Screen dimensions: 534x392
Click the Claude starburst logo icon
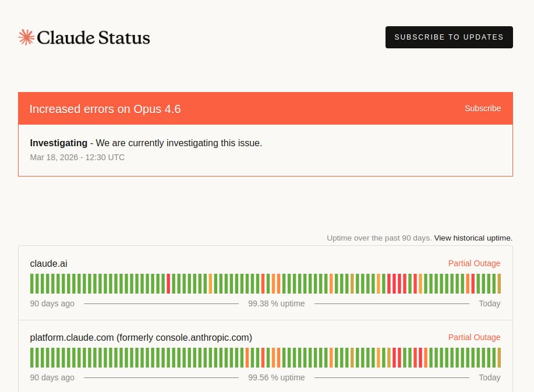tap(26, 37)
